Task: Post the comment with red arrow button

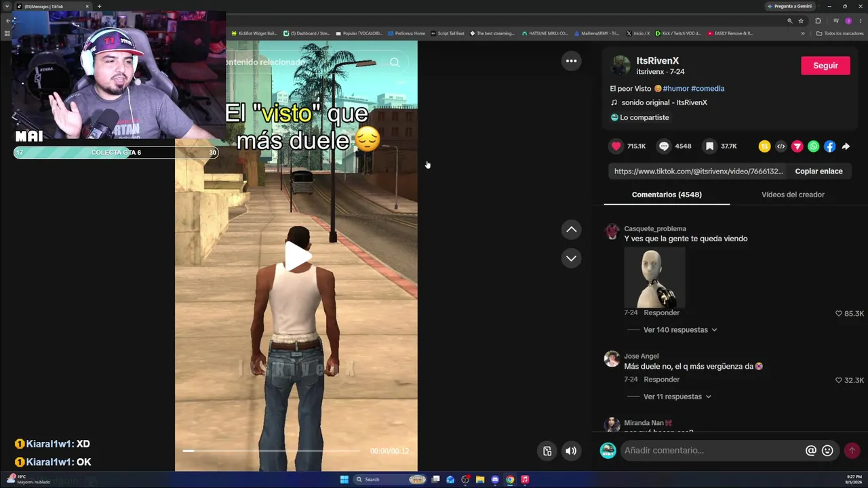Action: 852,451
